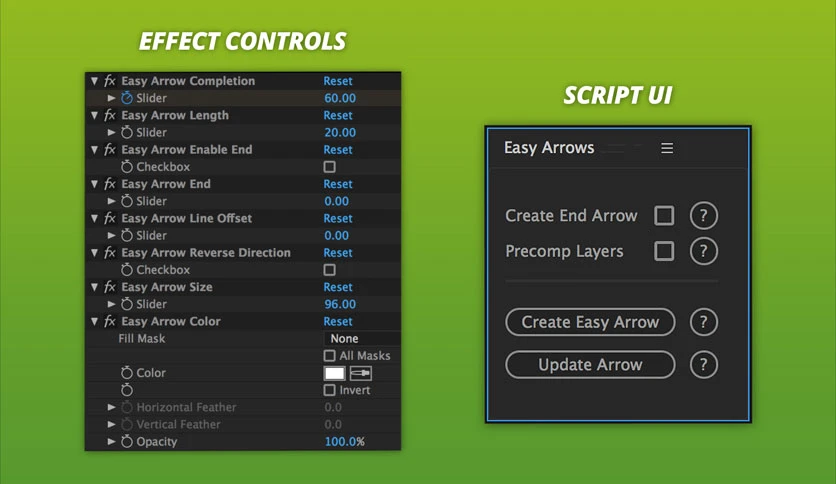Screen dimensions: 836x484
Task: Collapse the Easy Arrow Completion effect
Action: tap(94, 81)
